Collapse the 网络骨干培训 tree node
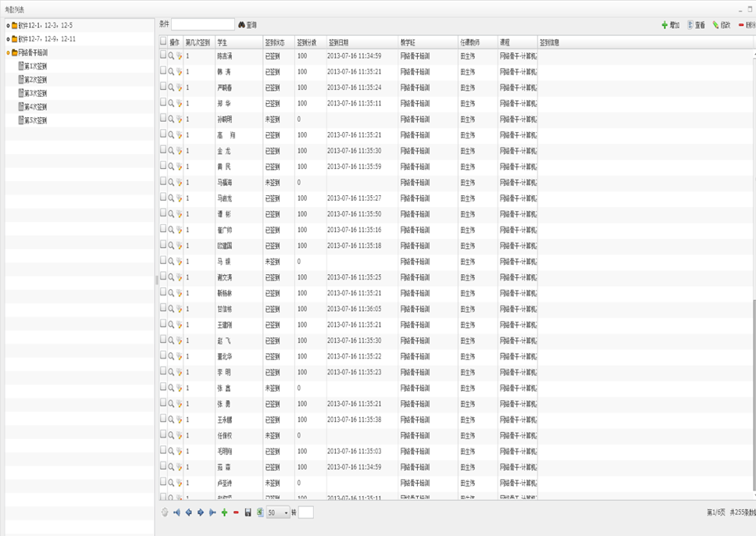The width and height of the screenshot is (756, 536). [x=8, y=52]
